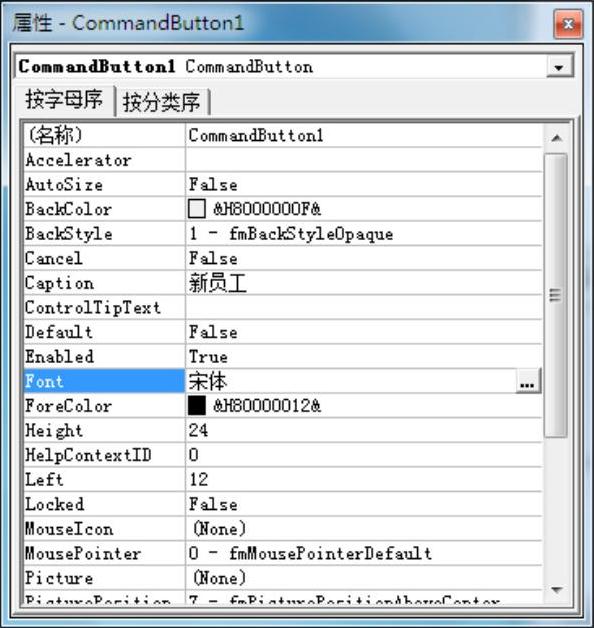Select the highlighted Font property
This screenshot has height=628, width=594.
coord(104,381)
